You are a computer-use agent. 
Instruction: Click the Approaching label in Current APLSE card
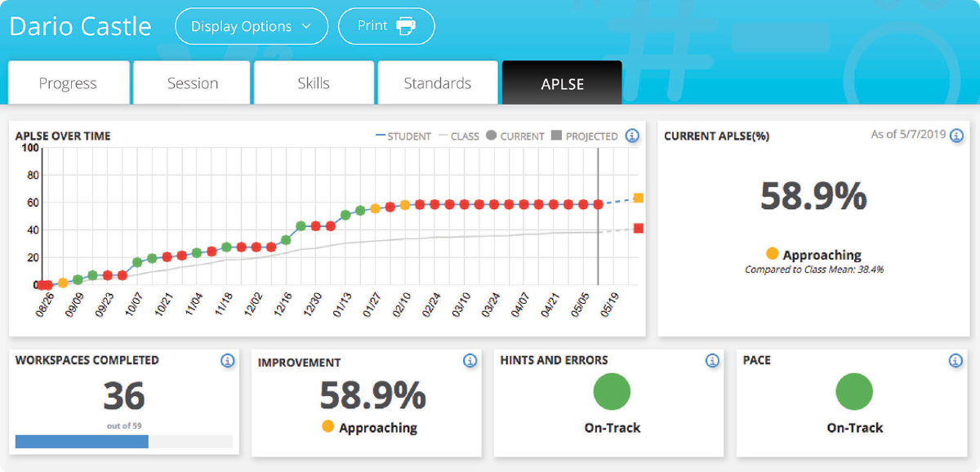[x=822, y=255]
